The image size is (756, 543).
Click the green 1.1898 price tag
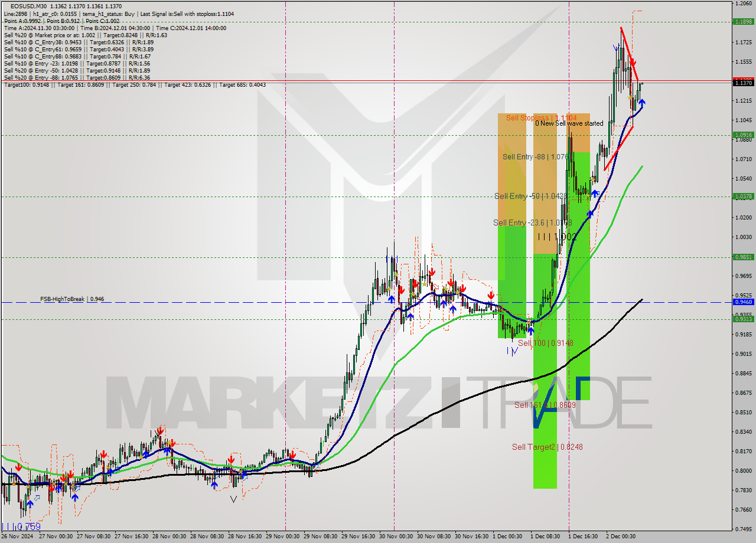pos(742,22)
